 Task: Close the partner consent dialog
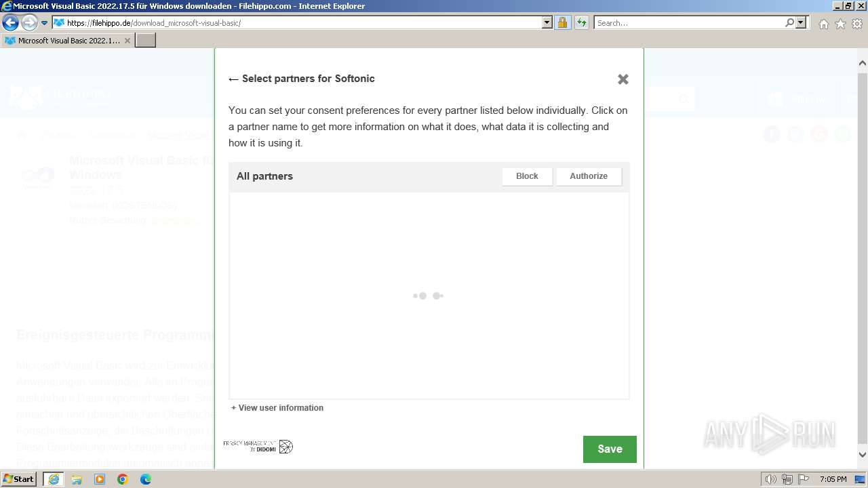[x=623, y=79]
